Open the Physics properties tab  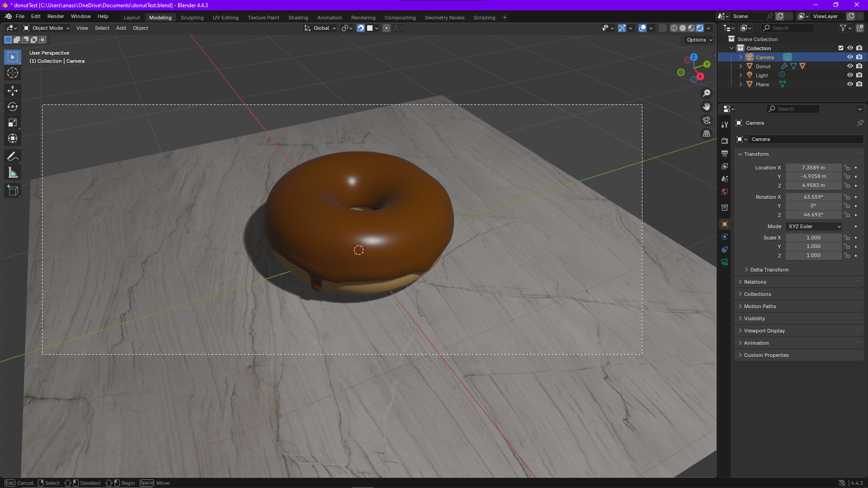pyautogui.click(x=725, y=237)
